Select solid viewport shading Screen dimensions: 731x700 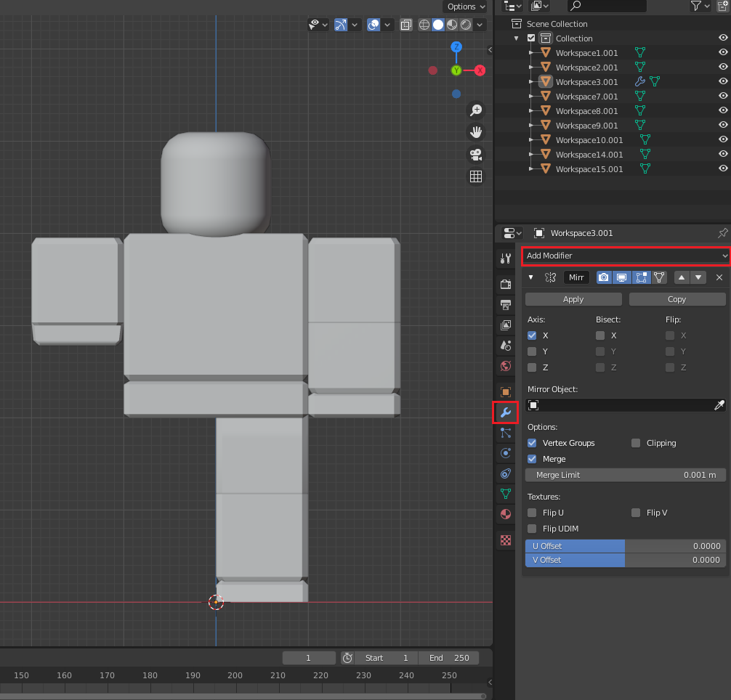click(437, 25)
